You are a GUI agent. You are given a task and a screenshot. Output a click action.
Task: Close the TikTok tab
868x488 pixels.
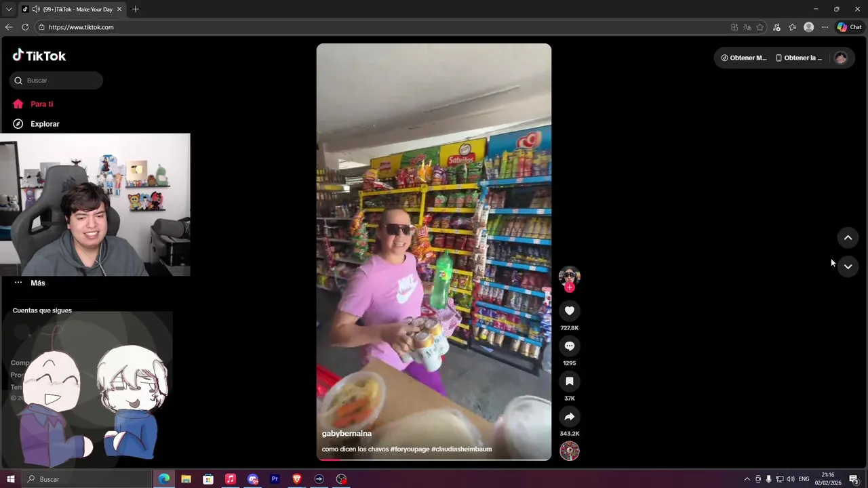click(119, 9)
